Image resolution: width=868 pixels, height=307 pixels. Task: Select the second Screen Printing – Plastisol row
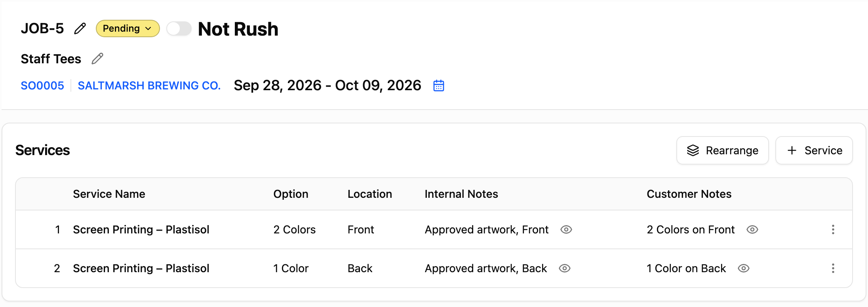pyautogui.click(x=434, y=268)
